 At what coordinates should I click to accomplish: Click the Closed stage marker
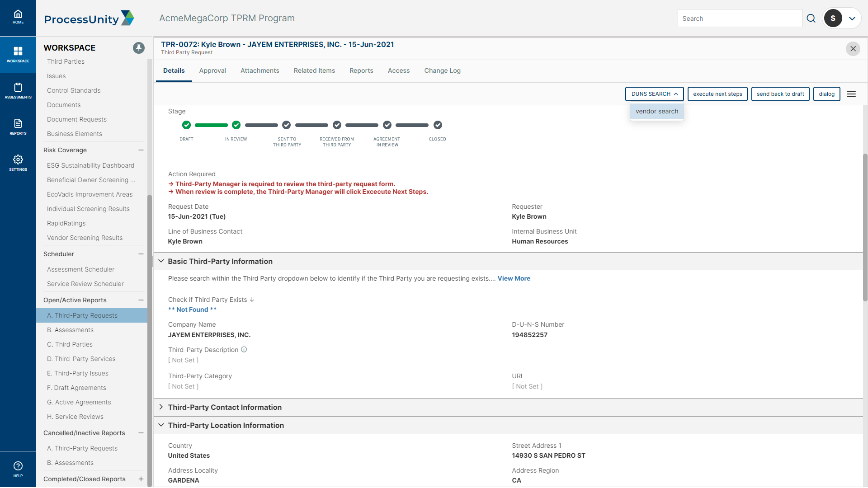[x=438, y=125]
